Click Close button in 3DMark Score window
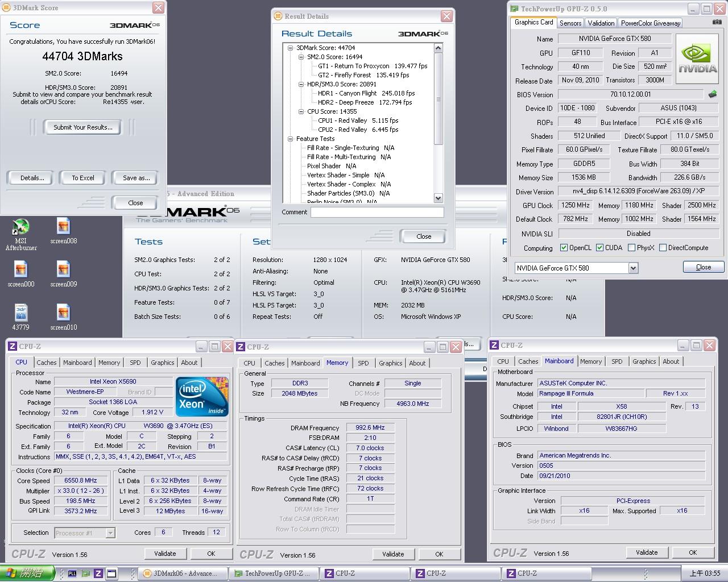This screenshot has width=728, height=582. tap(135, 203)
